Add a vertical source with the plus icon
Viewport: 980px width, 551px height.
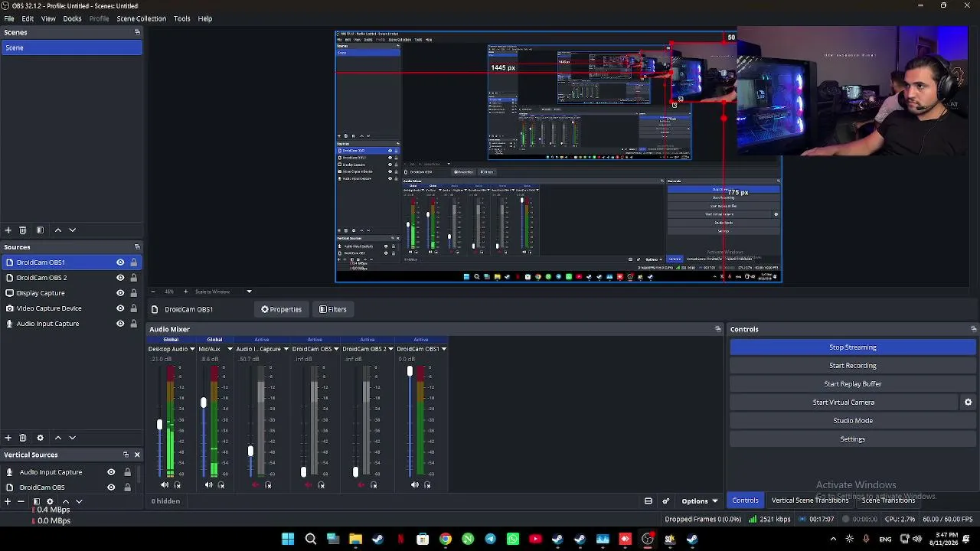click(x=8, y=501)
